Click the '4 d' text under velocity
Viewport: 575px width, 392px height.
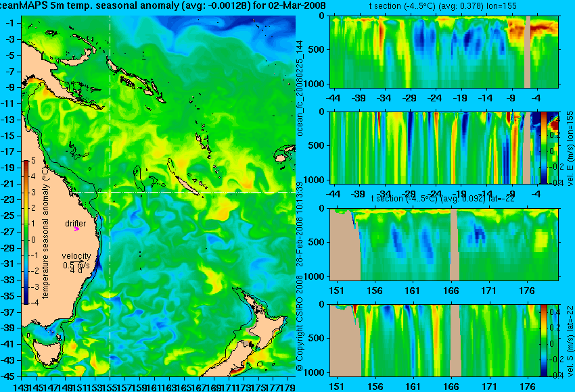[76, 270]
